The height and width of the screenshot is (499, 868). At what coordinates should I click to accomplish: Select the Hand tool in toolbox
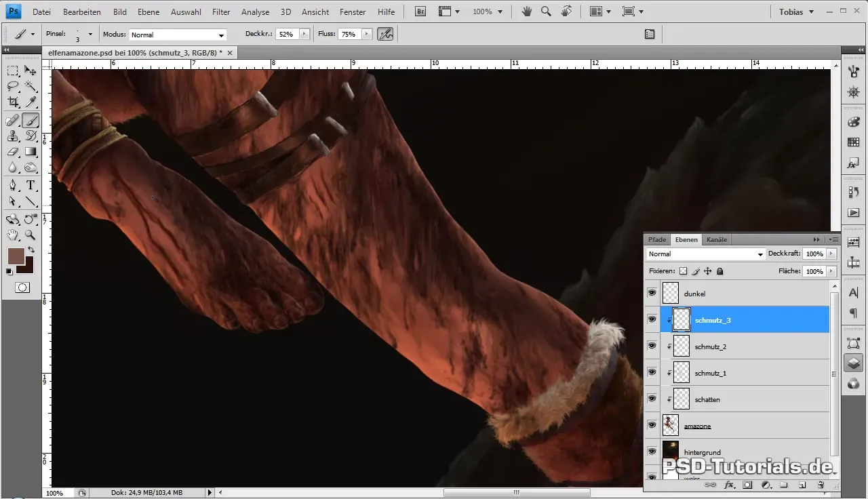click(13, 235)
